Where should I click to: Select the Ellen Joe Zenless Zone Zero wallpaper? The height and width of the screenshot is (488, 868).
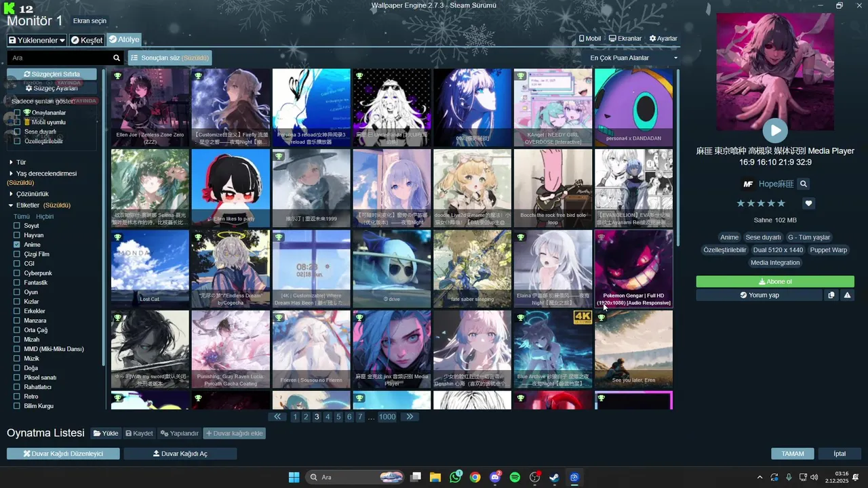(x=150, y=108)
